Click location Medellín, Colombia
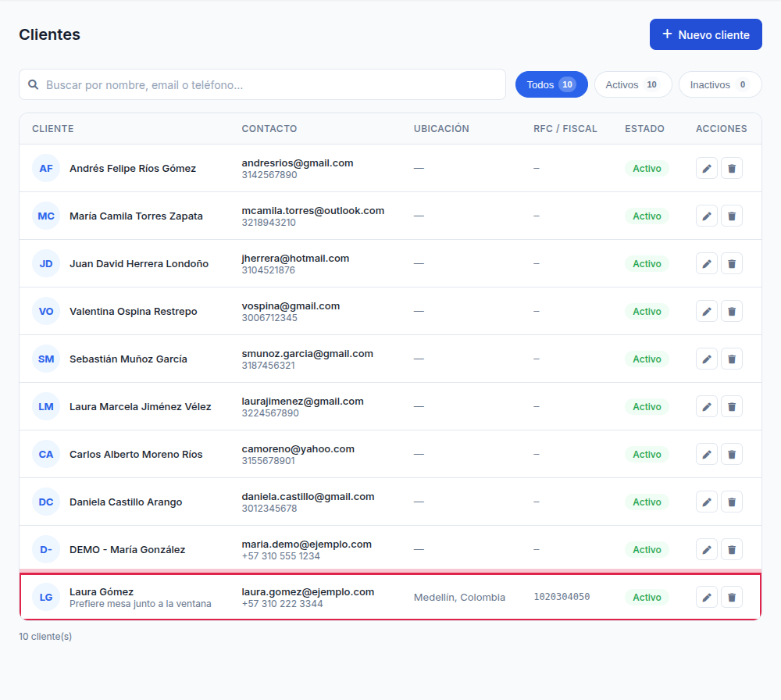The height and width of the screenshot is (700, 781). click(x=459, y=598)
